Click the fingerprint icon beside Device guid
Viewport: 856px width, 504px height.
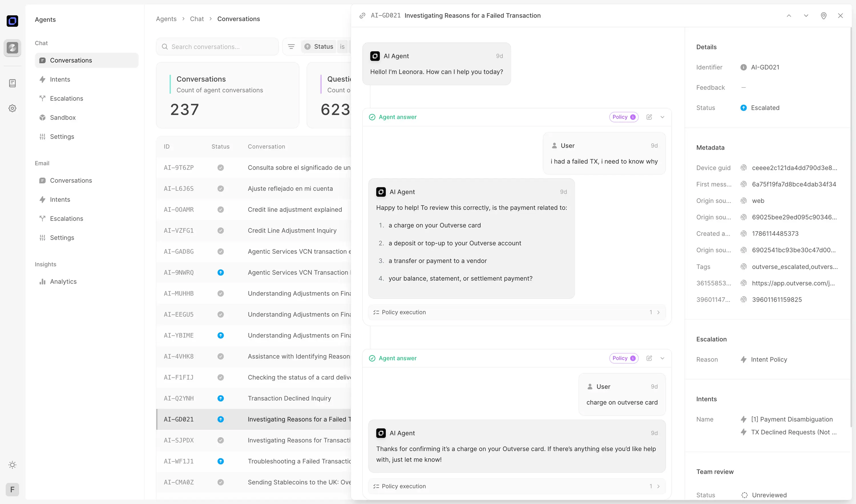pos(744,168)
